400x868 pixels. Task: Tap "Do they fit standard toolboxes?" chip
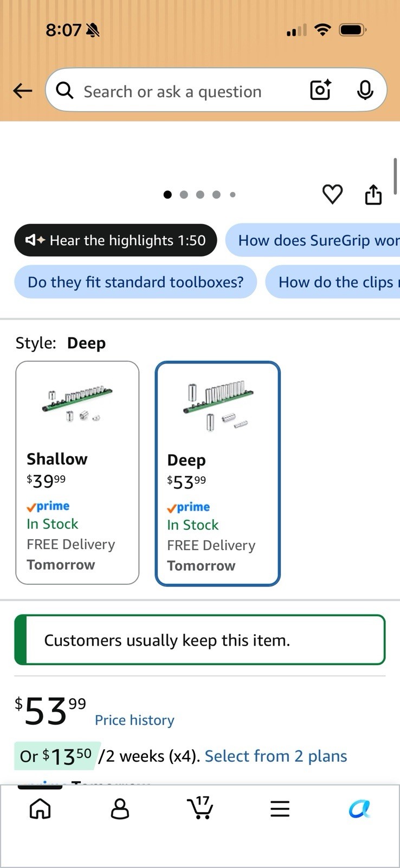[136, 282]
